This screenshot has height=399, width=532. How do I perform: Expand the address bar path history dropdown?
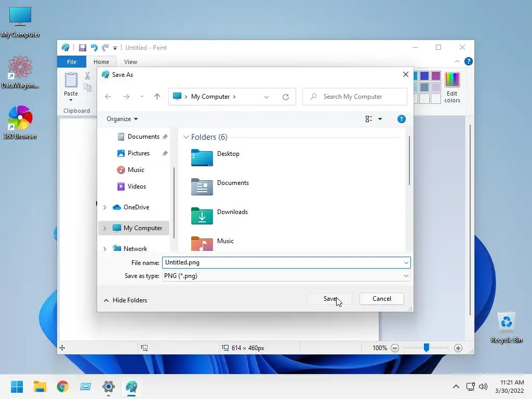267,97
